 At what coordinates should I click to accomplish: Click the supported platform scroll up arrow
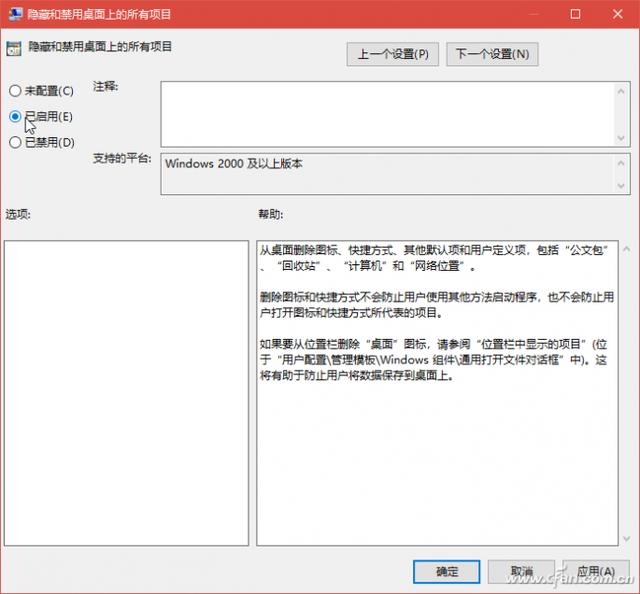tap(621, 163)
